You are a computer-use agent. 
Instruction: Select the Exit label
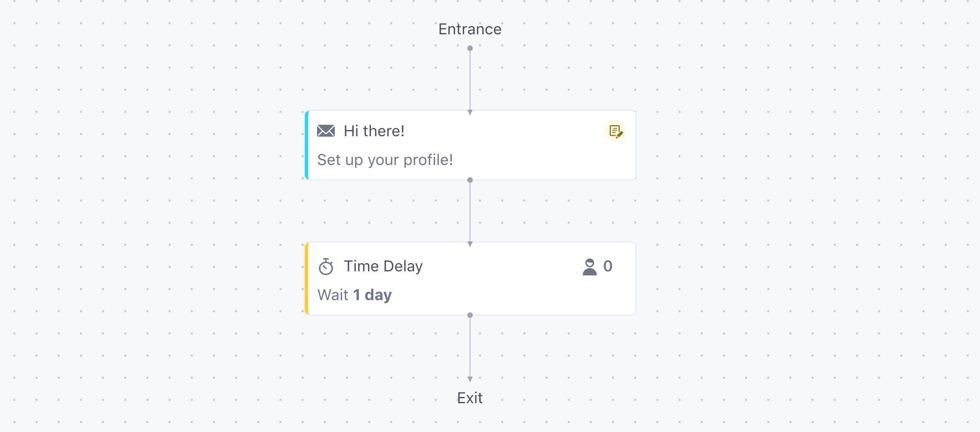[x=470, y=398]
